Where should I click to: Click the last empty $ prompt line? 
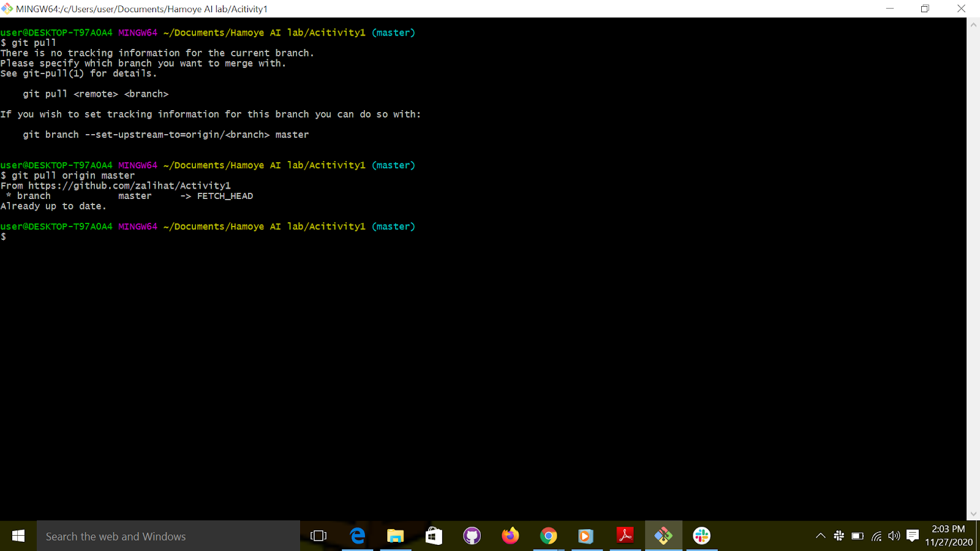(x=4, y=237)
